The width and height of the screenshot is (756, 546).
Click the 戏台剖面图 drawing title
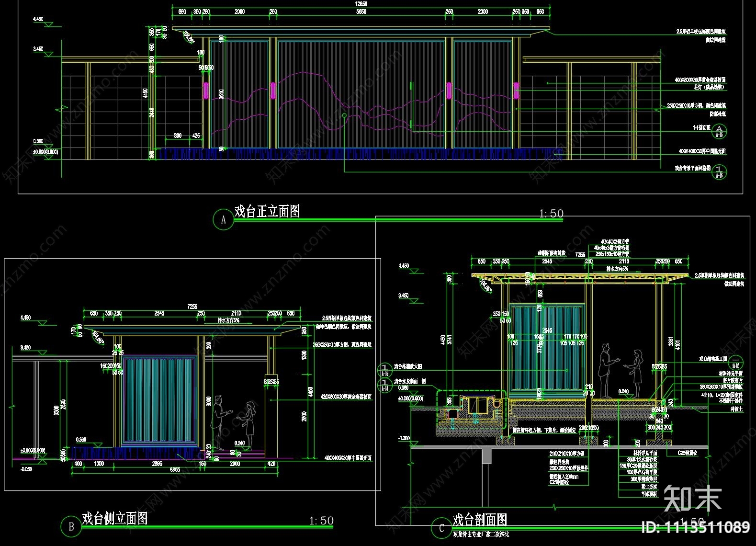480,520
